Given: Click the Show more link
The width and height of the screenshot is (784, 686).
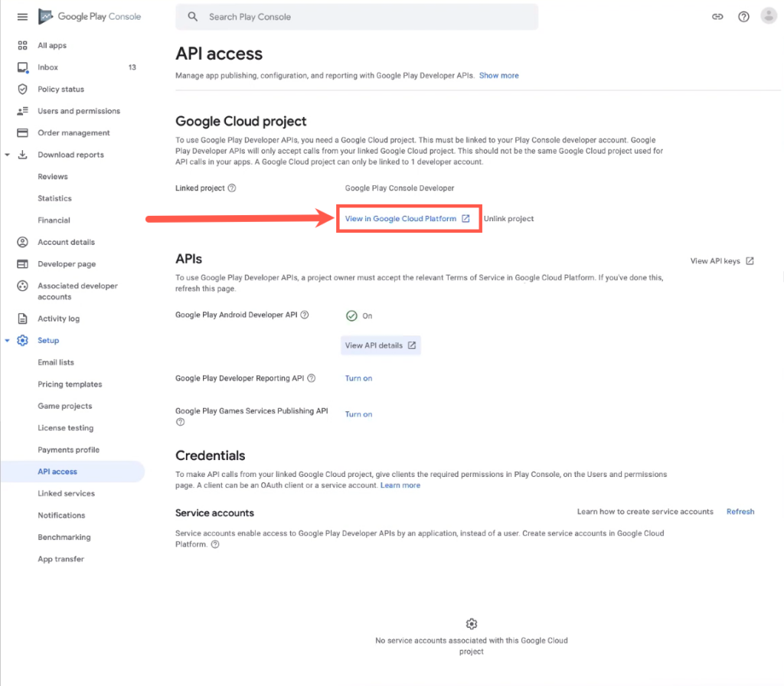Looking at the screenshot, I should [498, 76].
